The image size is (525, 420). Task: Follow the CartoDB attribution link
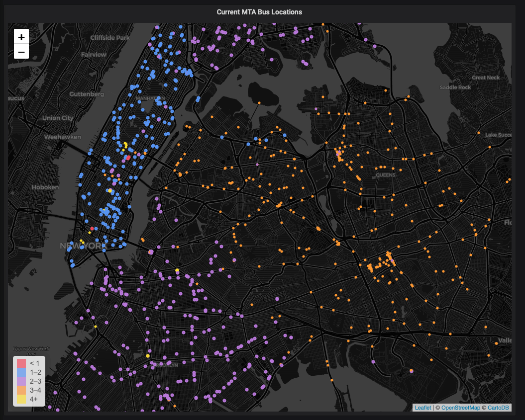[498, 408]
